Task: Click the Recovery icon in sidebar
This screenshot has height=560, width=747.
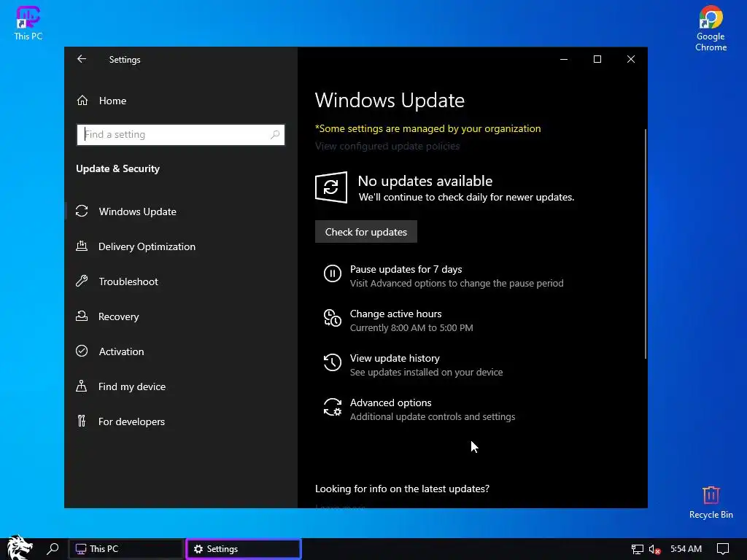Action: (82, 316)
